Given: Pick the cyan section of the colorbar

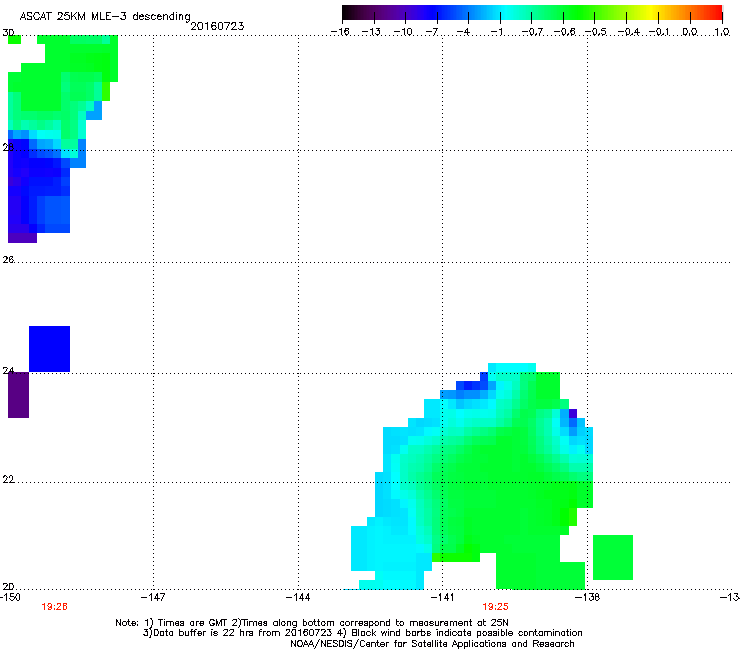Looking at the screenshot, I should click(x=507, y=13).
